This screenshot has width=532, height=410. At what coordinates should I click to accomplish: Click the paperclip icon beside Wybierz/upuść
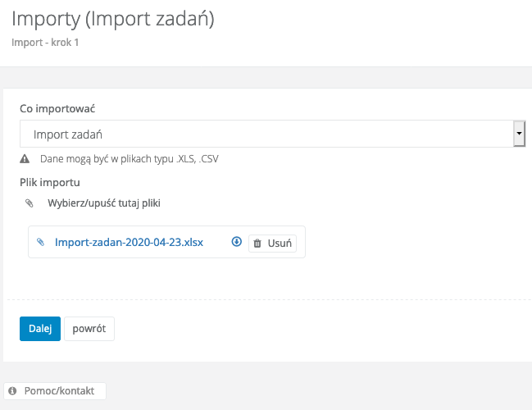[29, 202]
